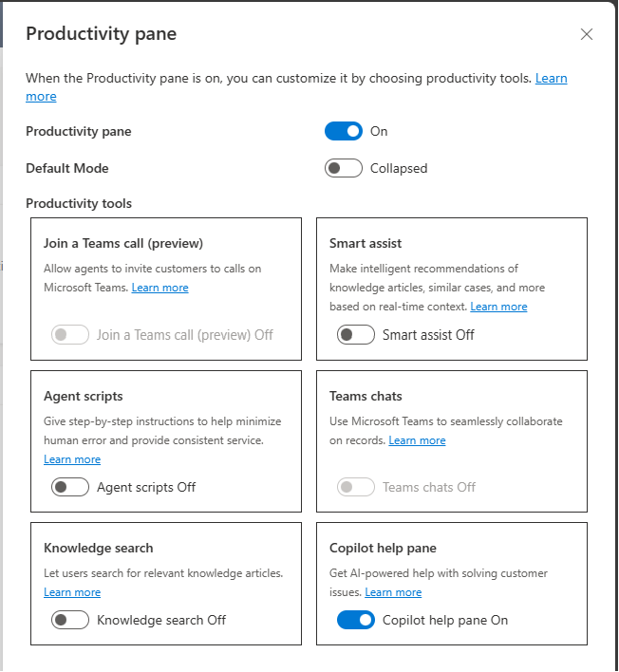619x672 pixels.
Task: Open Learn more under Join a Teams call
Action: click(159, 288)
